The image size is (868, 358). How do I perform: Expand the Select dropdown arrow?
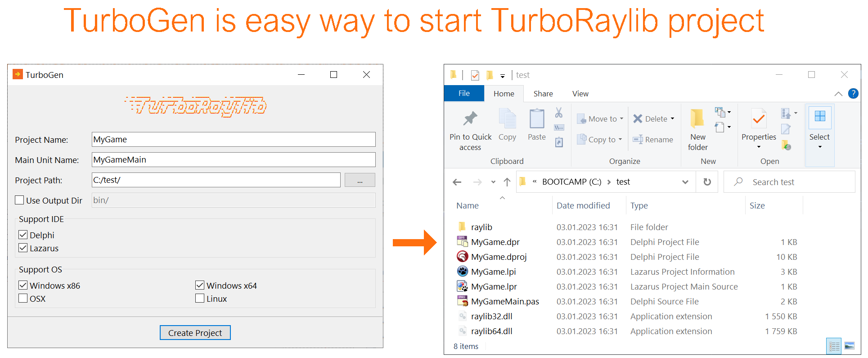tap(820, 147)
